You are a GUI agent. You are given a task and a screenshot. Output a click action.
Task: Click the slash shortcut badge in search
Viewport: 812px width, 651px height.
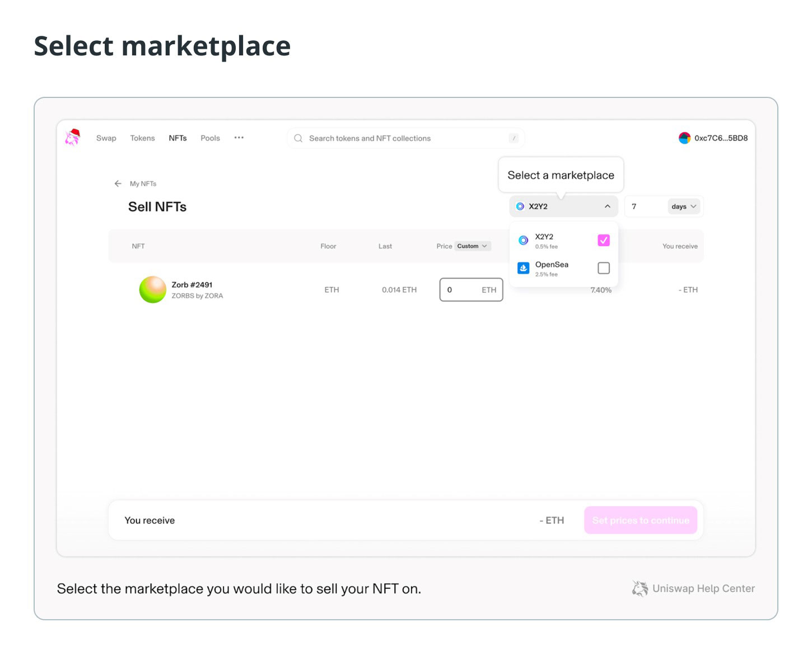514,138
